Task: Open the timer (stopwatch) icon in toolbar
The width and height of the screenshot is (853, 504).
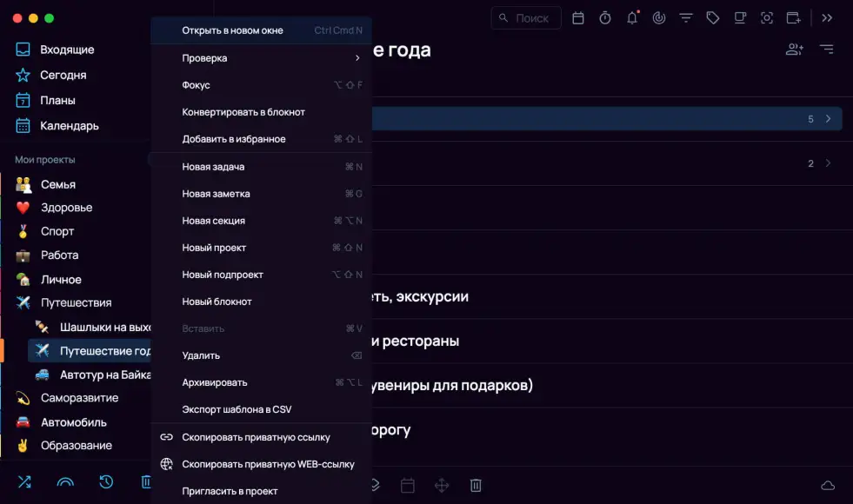Action: pyautogui.click(x=605, y=18)
